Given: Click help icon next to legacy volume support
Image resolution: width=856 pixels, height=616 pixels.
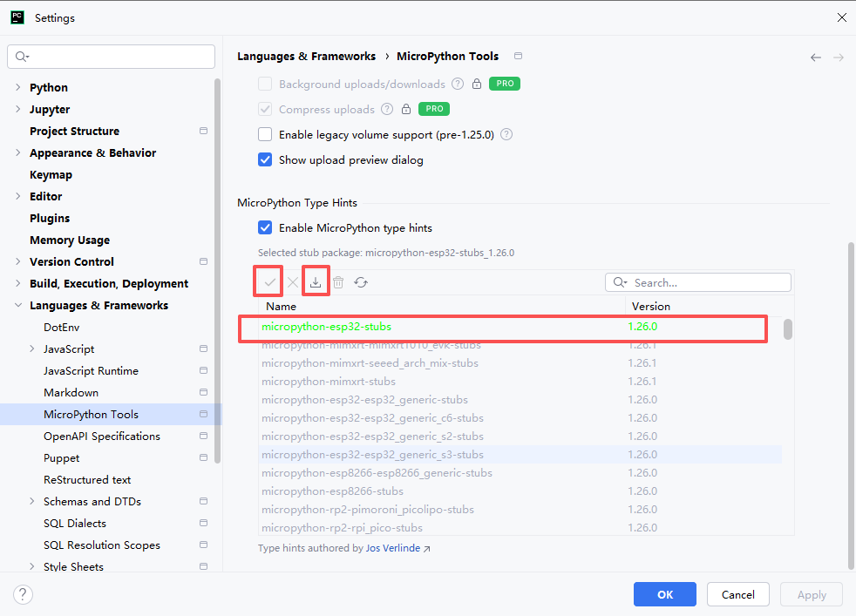Looking at the screenshot, I should point(506,134).
